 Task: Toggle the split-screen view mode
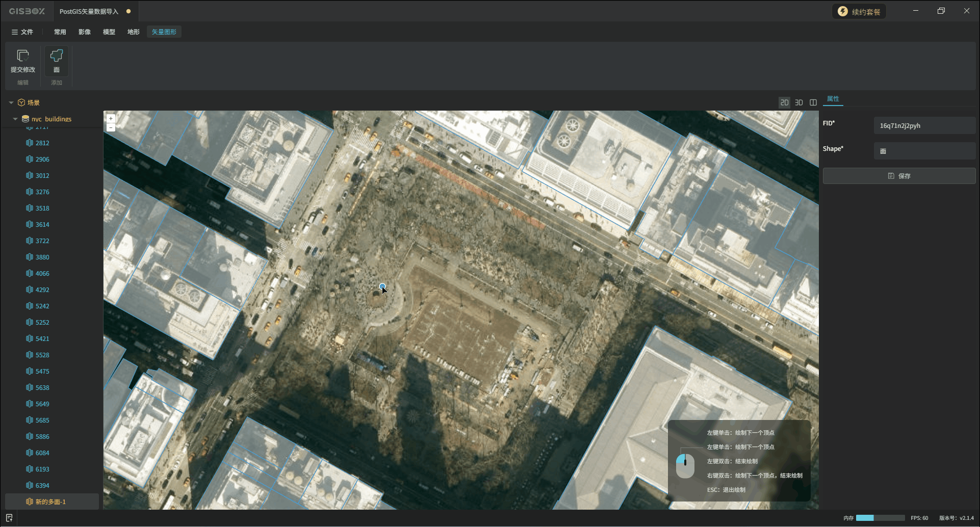tap(813, 102)
